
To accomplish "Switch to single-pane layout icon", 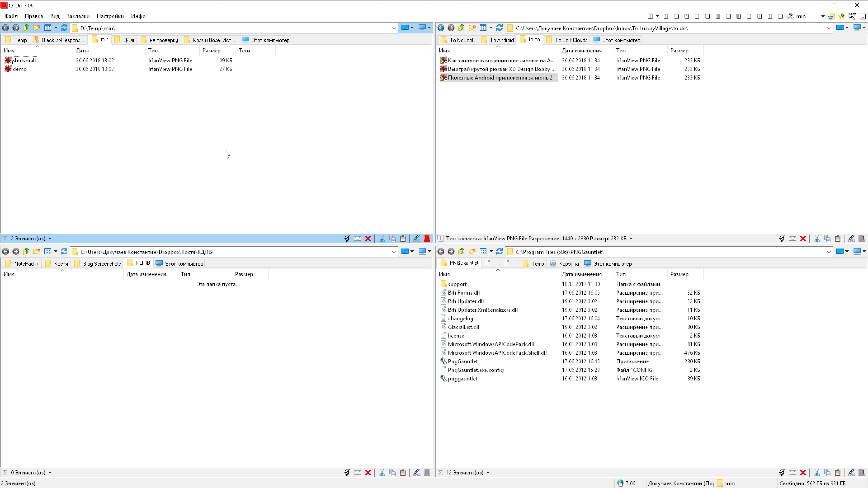I will (780, 16).
